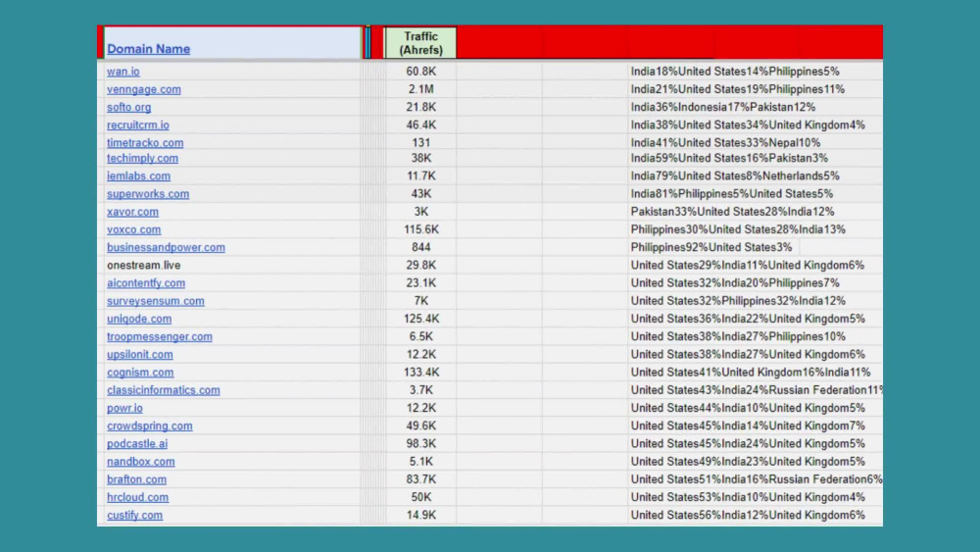Select the Traffic (Ahrefs) column header

pyautogui.click(x=420, y=43)
